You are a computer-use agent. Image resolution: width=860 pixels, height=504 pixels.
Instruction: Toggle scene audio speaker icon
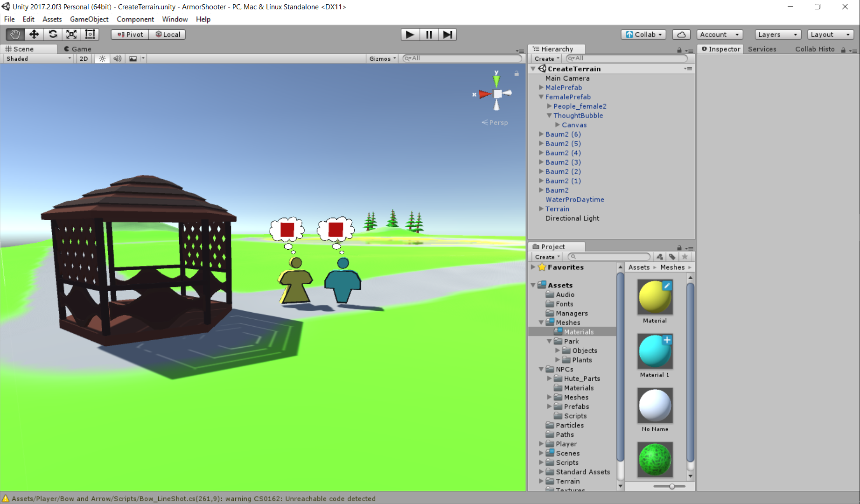[118, 59]
